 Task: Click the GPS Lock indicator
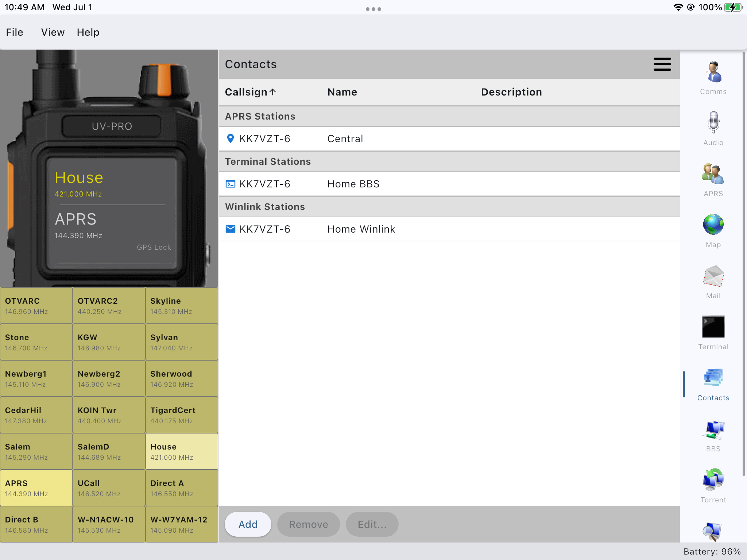click(154, 247)
